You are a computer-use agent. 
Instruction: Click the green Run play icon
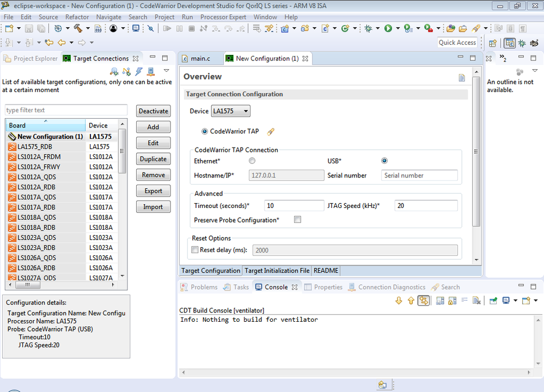pyautogui.click(x=388, y=28)
